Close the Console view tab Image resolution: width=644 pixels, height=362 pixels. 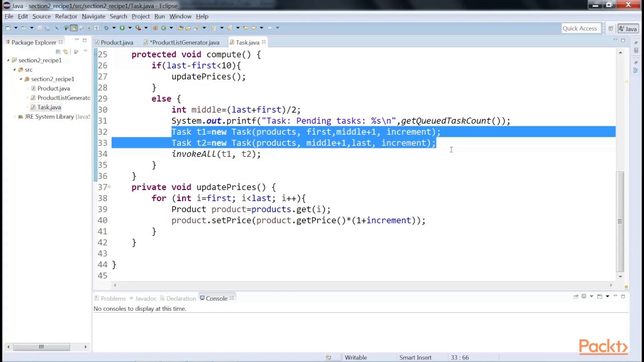click(231, 298)
